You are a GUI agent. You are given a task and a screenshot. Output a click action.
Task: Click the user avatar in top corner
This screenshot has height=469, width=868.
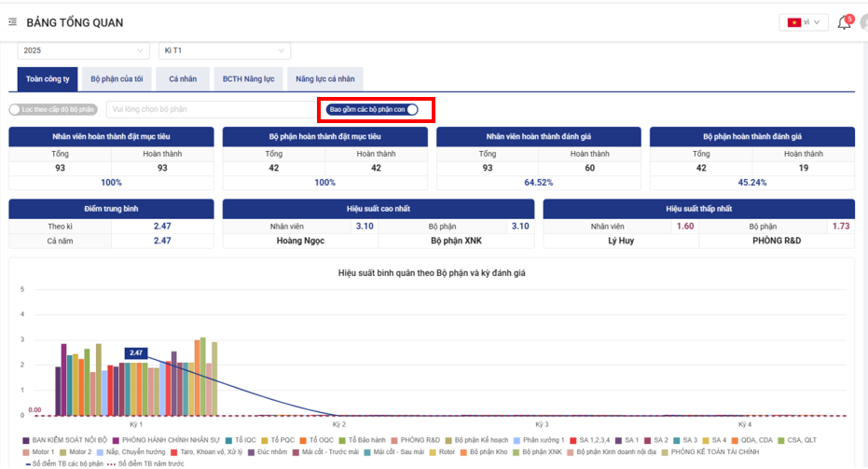[863, 22]
